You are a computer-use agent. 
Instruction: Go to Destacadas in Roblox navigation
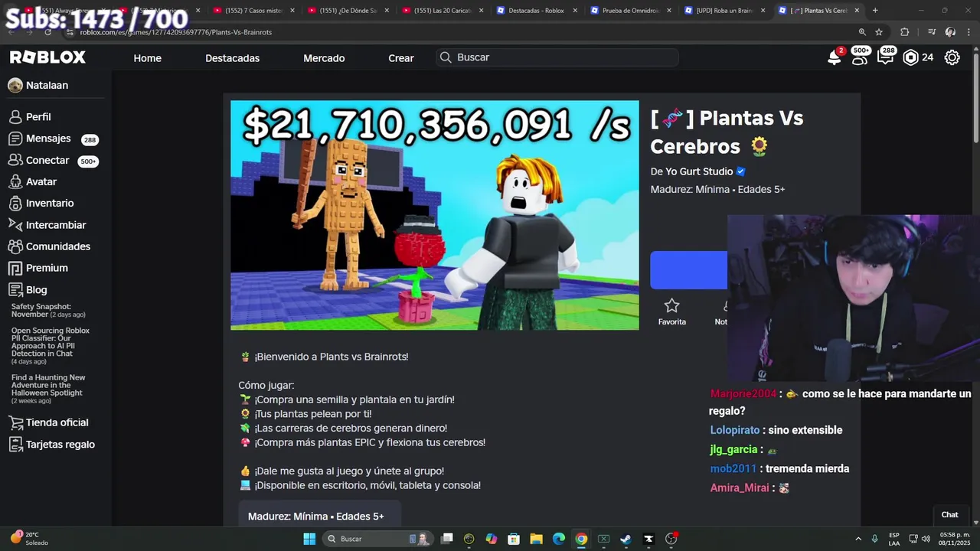pyautogui.click(x=232, y=58)
